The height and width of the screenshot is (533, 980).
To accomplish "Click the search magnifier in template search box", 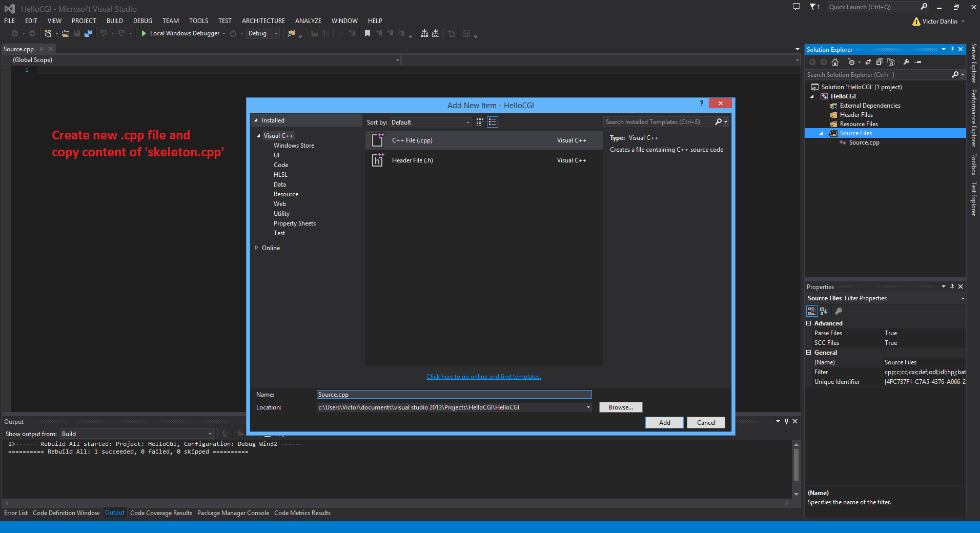I will tap(719, 122).
